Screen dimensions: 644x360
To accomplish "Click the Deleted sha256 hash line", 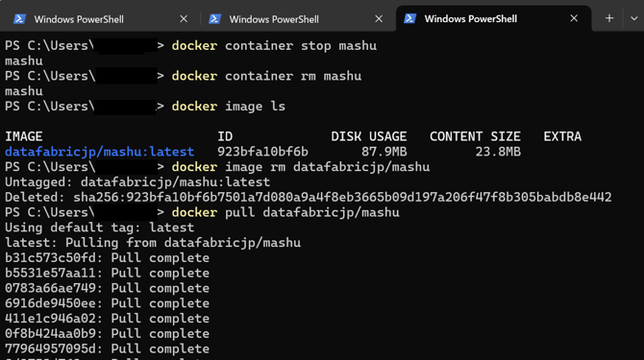I will pos(308,197).
